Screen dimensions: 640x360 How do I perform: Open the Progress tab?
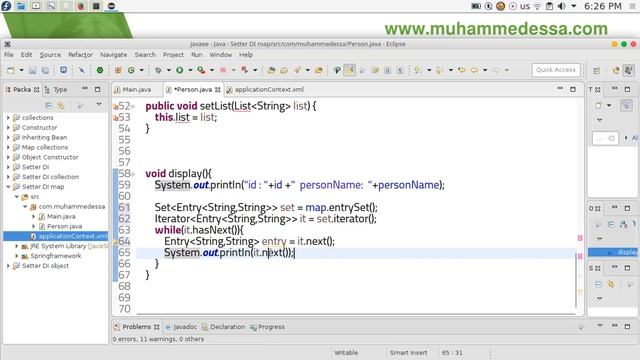[x=268, y=327]
